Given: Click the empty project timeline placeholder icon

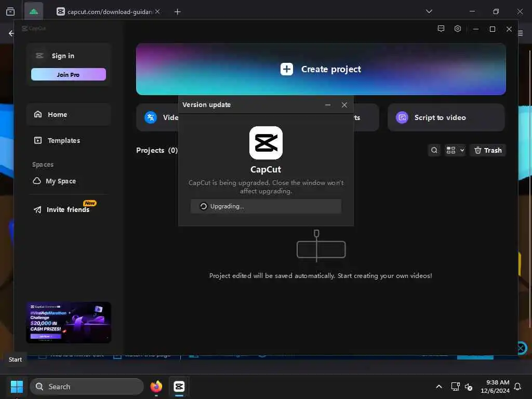Looking at the screenshot, I should pyautogui.click(x=321, y=246).
